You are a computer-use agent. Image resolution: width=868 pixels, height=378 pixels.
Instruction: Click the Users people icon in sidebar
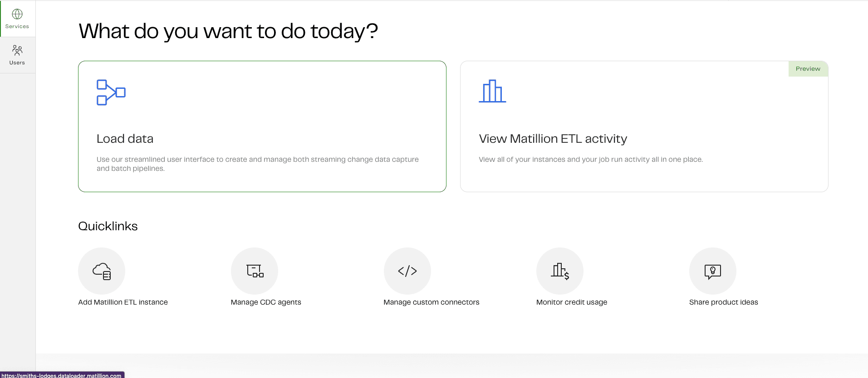(17, 50)
